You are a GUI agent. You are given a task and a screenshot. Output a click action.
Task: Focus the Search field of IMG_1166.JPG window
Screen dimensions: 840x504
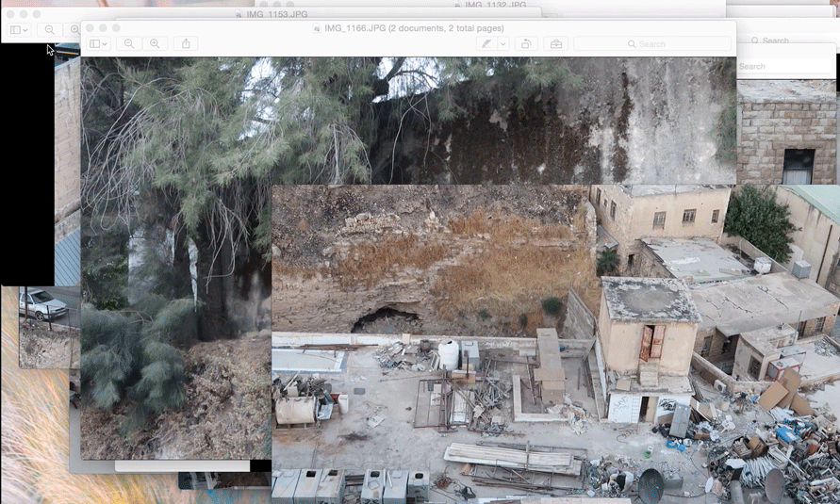(652, 44)
